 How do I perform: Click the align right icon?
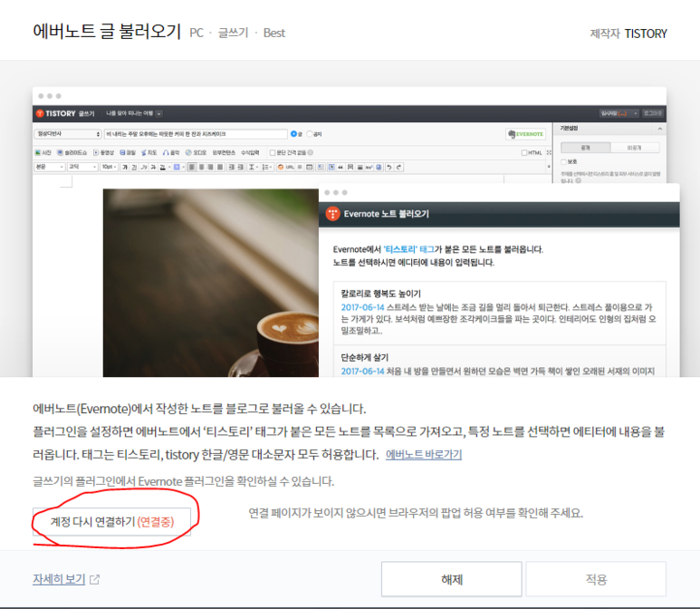(211, 167)
